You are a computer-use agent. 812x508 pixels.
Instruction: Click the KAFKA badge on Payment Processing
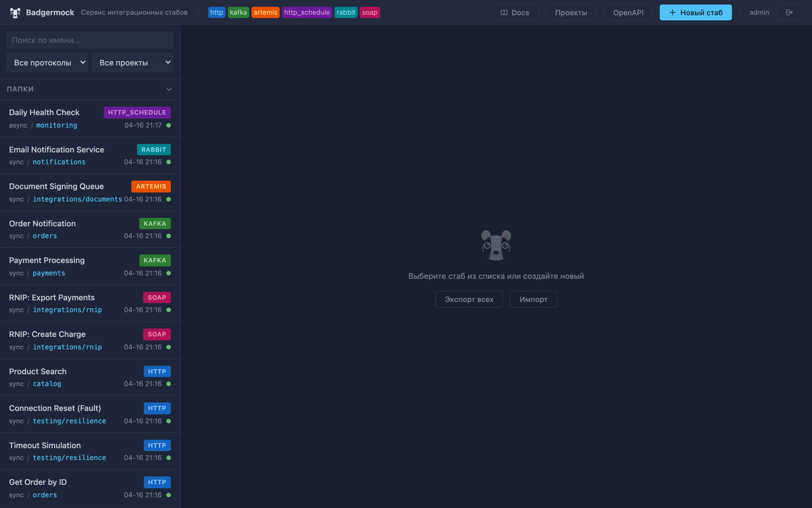point(155,260)
